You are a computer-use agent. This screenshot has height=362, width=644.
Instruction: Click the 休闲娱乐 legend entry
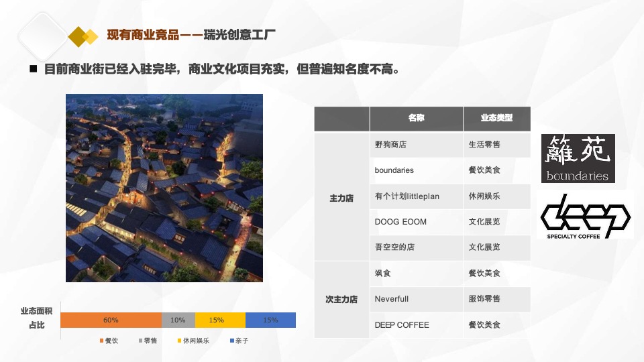193,341
